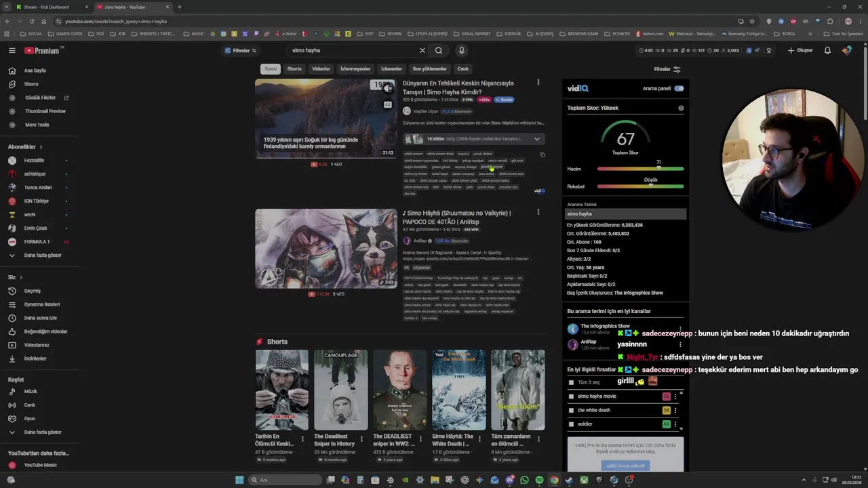Open The Infographics Show channel in vidIQ panel
The image size is (868, 488).
click(x=605, y=326)
